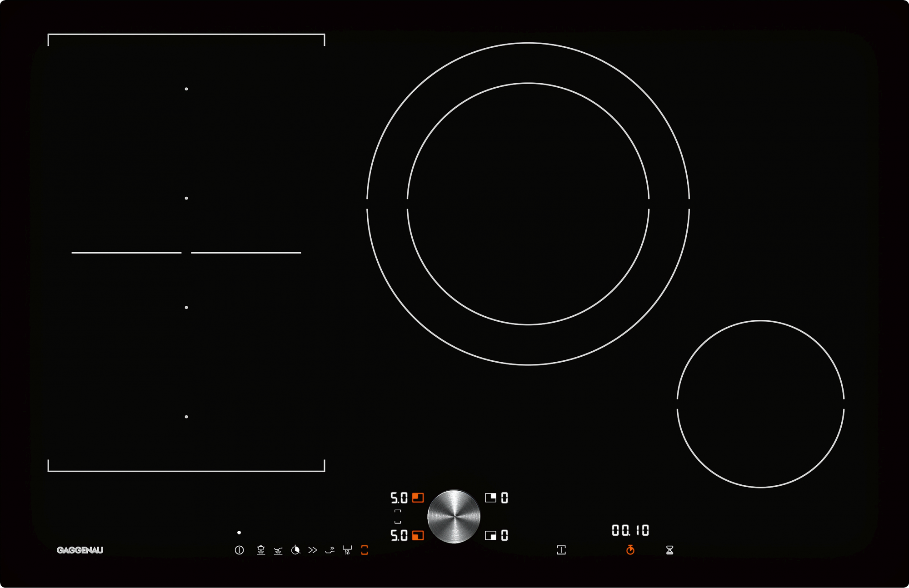Select the orange bottom-left cooking zone indicator

418,536
